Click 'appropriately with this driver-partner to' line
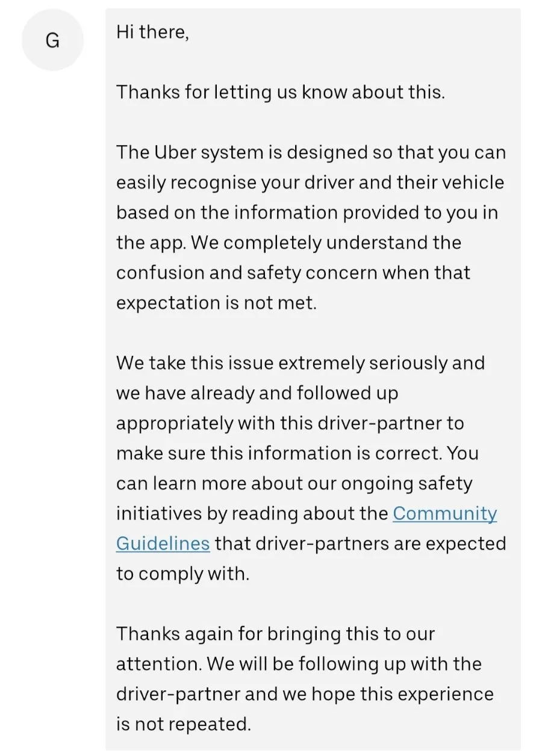The image size is (542, 756). coord(290,423)
